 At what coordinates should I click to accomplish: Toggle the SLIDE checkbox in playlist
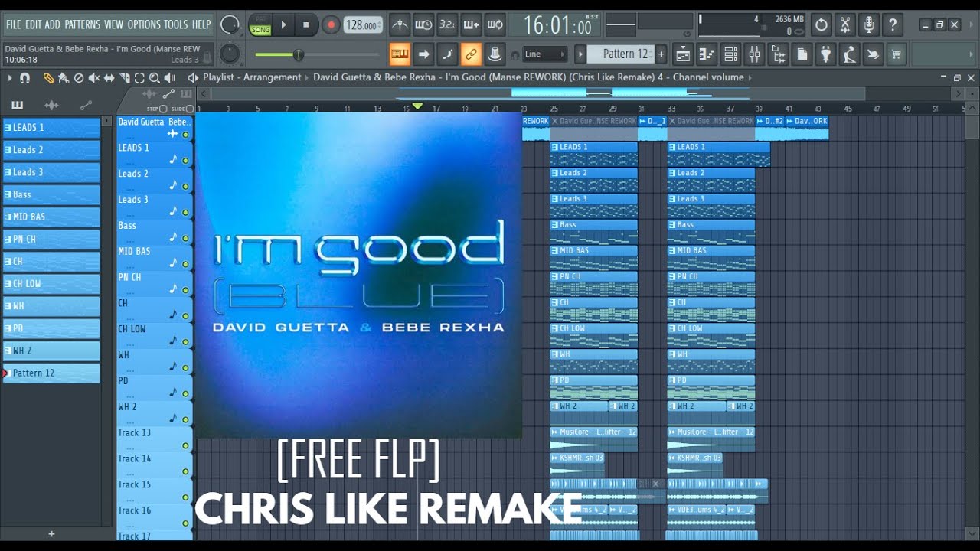(x=190, y=109)
